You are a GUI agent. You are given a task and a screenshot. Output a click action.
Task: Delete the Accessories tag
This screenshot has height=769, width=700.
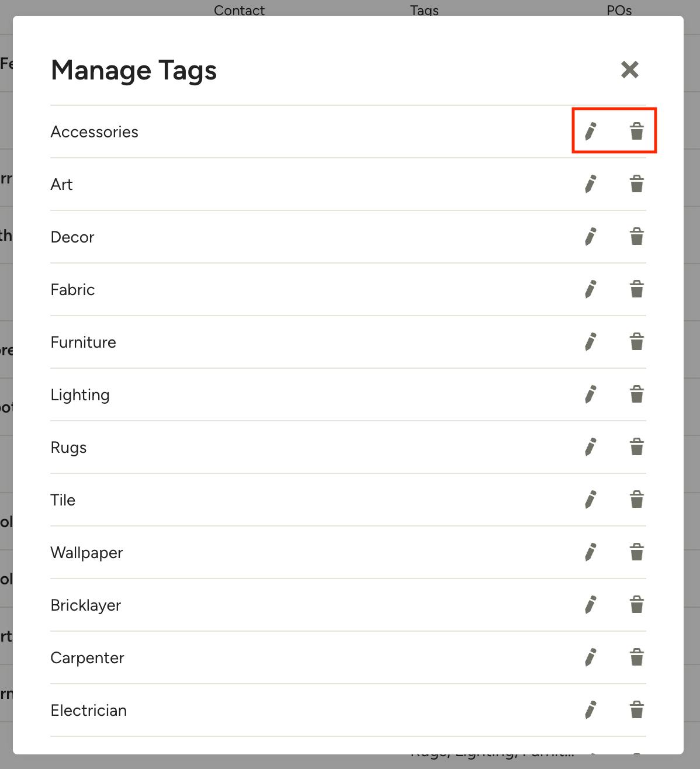tap(637, 131)
